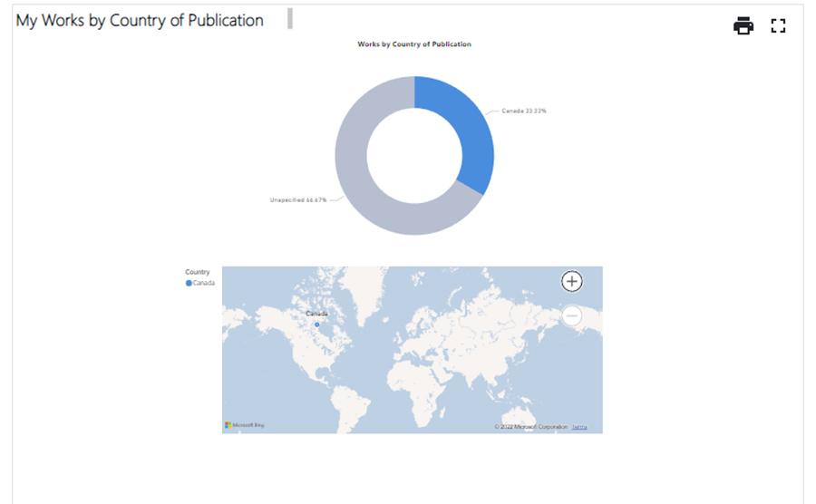Open the Terms link on the map
Image resolution: width=816 pixels, height=504 pixels.
(578, 426)
